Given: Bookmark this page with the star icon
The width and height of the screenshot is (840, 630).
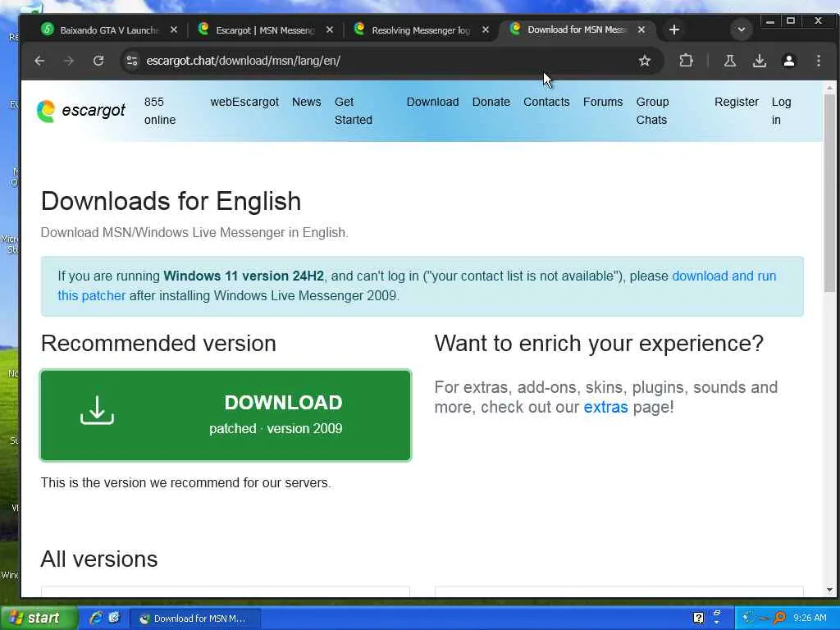Looking at the screenshot, I should click(645, 61).
